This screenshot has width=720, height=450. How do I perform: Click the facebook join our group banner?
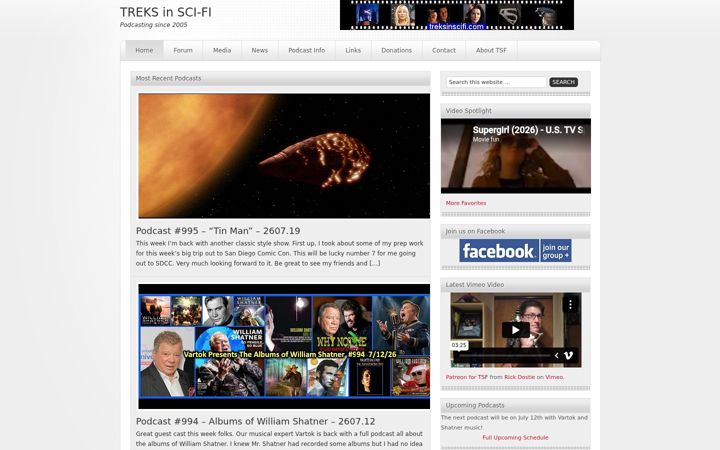point(515,251)
